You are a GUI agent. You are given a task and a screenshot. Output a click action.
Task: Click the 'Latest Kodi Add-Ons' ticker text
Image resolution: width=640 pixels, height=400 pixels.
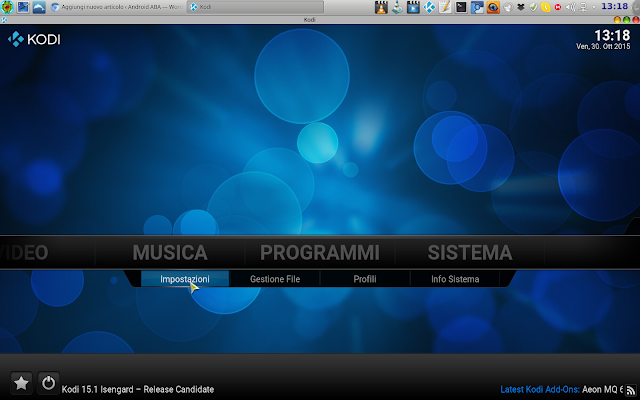[540, 389]
